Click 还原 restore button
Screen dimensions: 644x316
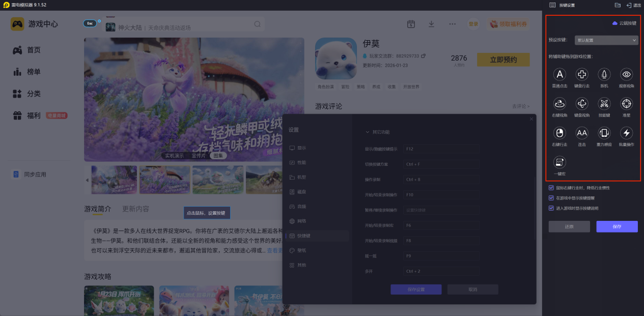tap(569, 226)
